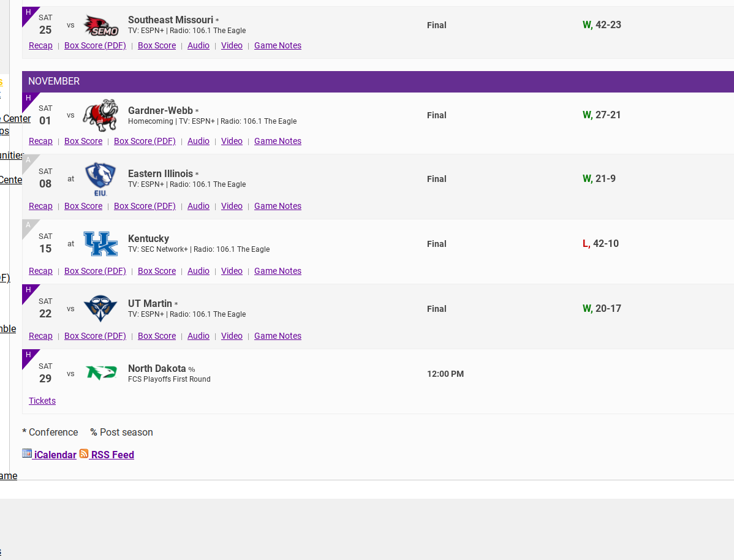
Task: Open Recap for the Gardner-Webb game
Action: tap(40, 141)
